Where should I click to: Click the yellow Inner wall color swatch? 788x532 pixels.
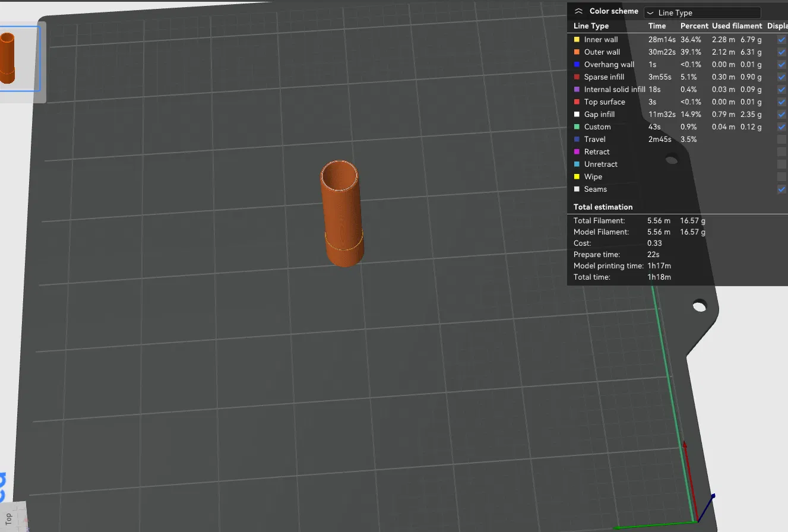click(577, 40)
